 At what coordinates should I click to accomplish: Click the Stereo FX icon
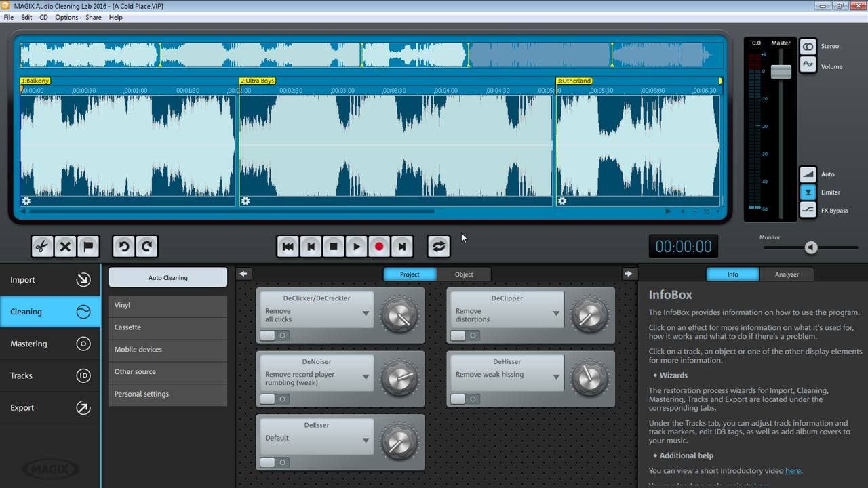tap(808, 47)
